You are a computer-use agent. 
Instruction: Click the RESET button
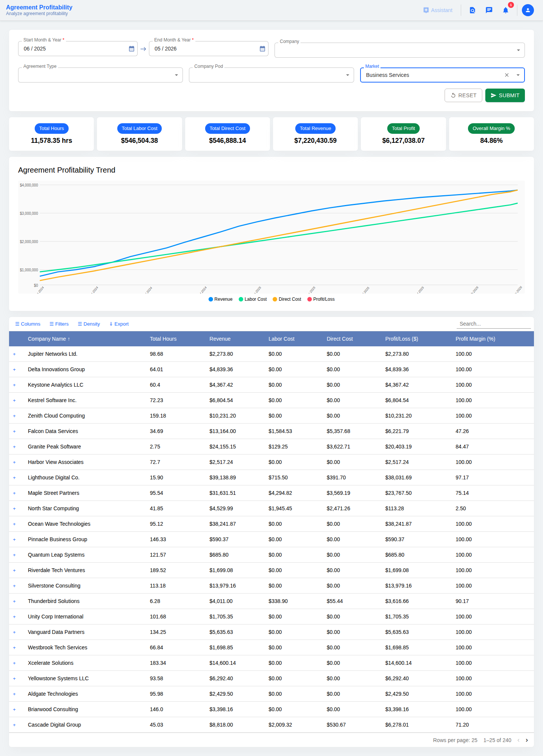[463, 95]
